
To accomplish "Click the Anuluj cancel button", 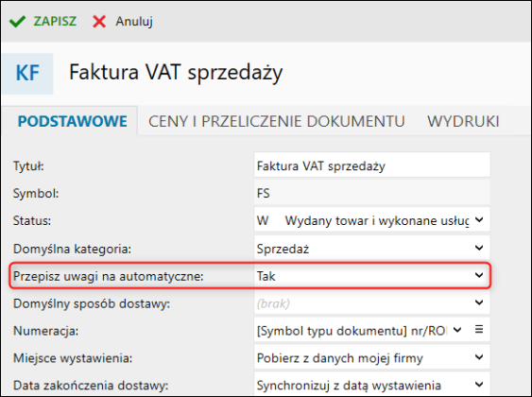I will point(123,22).
